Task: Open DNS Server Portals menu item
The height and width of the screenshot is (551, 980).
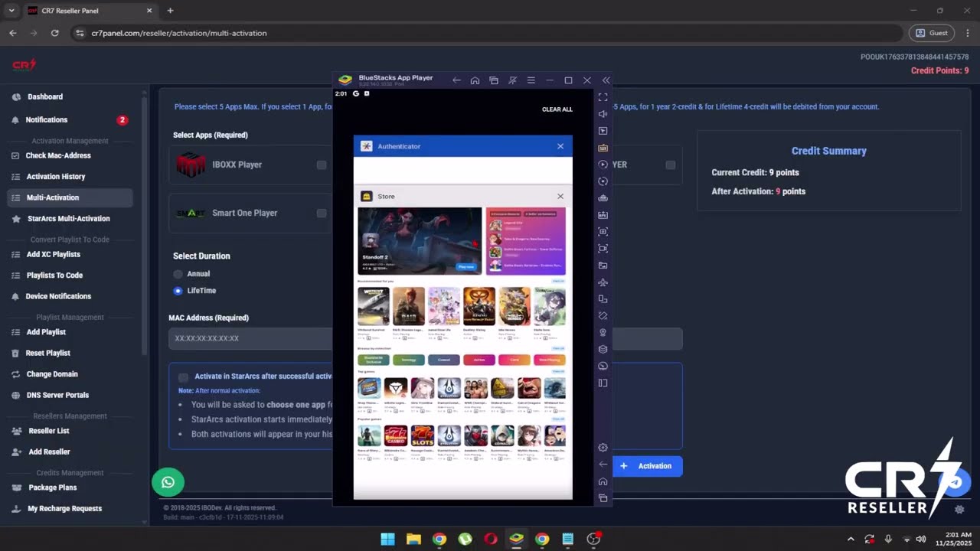Action: [x=57, y=395]
